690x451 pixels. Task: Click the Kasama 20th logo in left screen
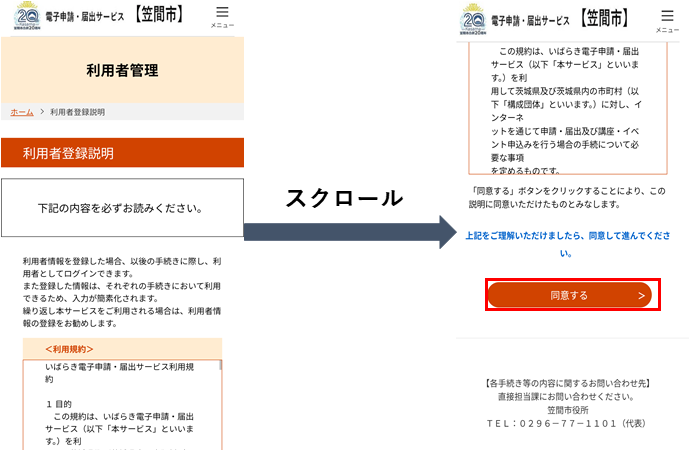pos(27,16)
